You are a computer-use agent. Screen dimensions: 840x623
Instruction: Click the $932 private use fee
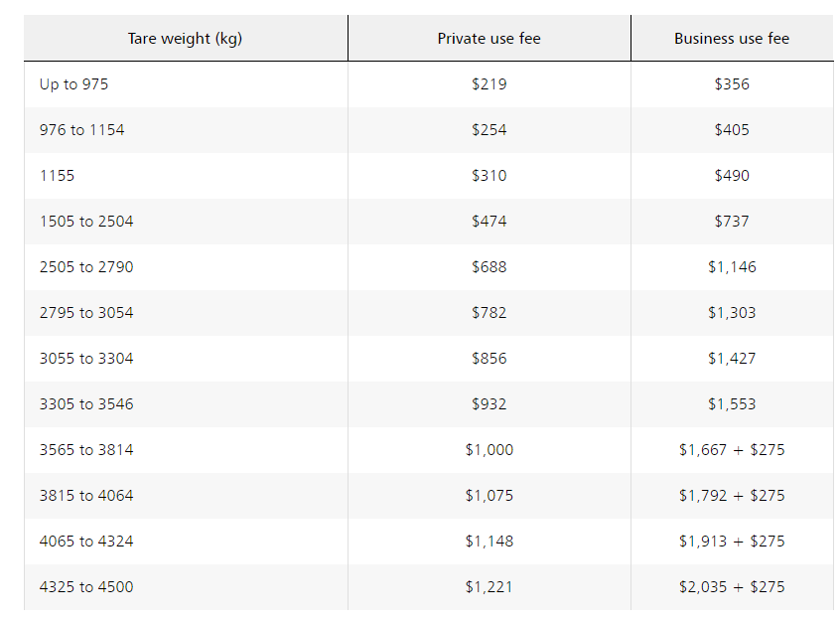point(489,404)
